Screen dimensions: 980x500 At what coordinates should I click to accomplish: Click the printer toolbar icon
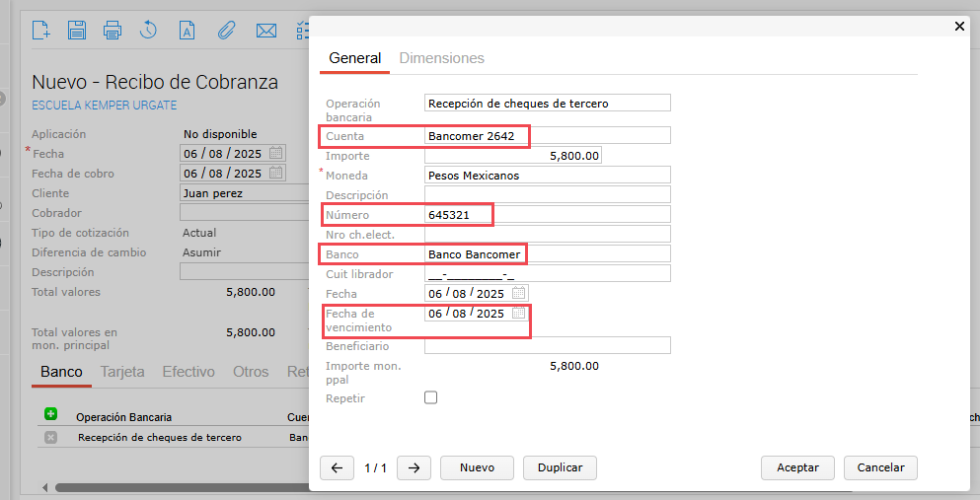113,30
